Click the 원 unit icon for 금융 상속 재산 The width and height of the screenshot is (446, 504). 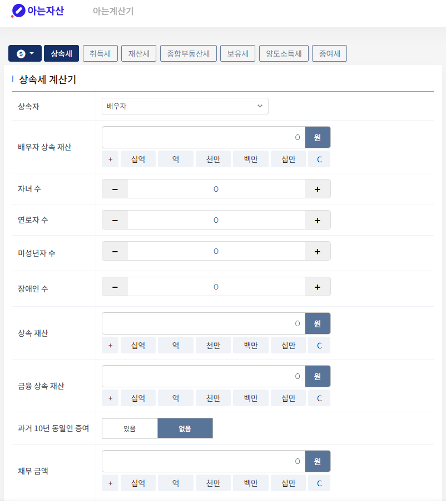pyautogui.click(x=318, y=376)
